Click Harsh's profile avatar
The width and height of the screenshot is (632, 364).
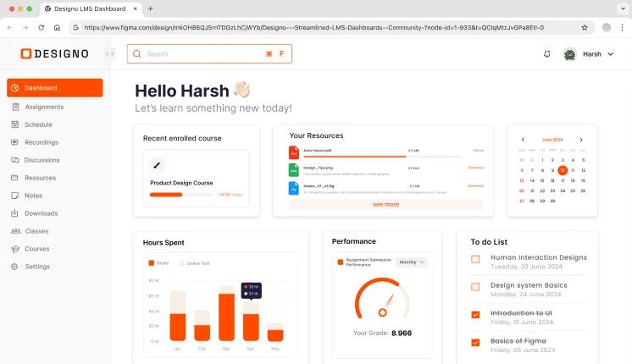point(569,54)
